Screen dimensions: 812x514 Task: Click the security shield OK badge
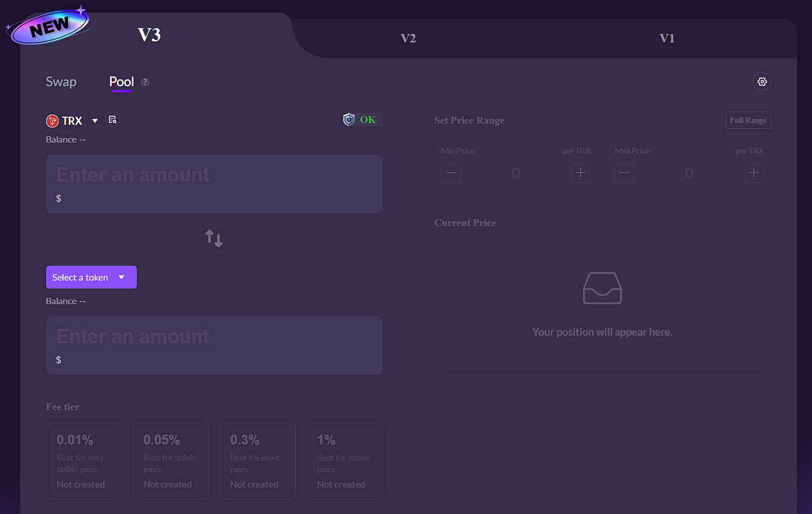coord(361,120)
